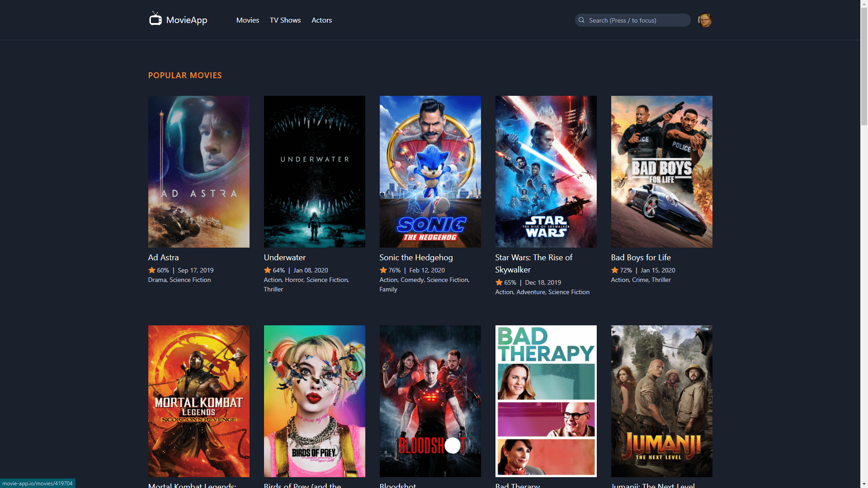Click the star icon under Star Wars: The Rise of Skywalker

(499, 282)
